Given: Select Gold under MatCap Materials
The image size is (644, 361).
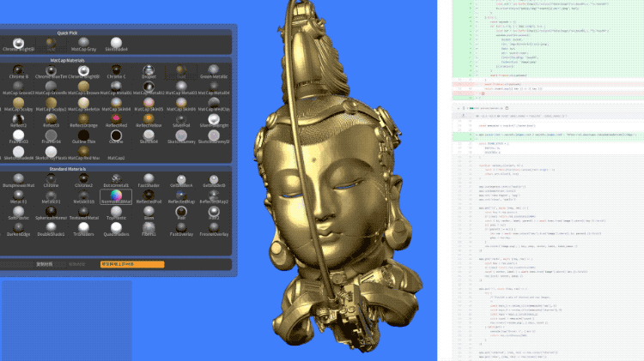Looking at the screenshot, I should (181, 72).
